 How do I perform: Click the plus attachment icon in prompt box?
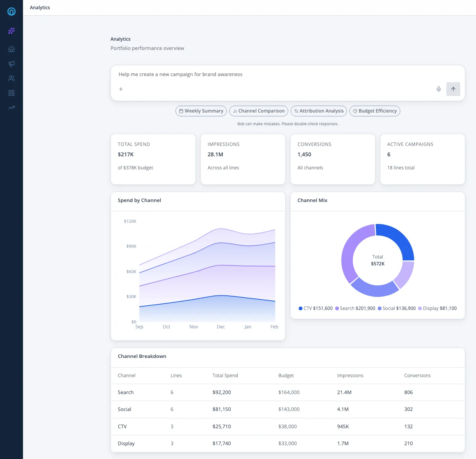[121, 89]
